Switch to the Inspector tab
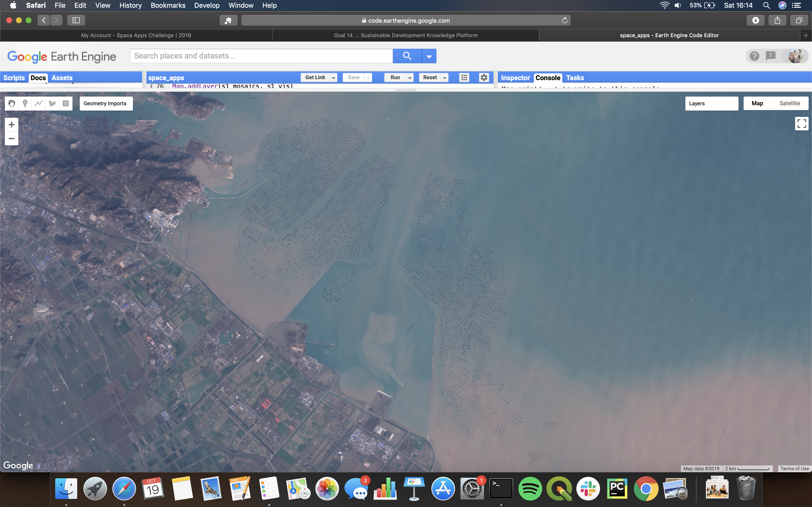The image size is (812, 507). point(515,78)
